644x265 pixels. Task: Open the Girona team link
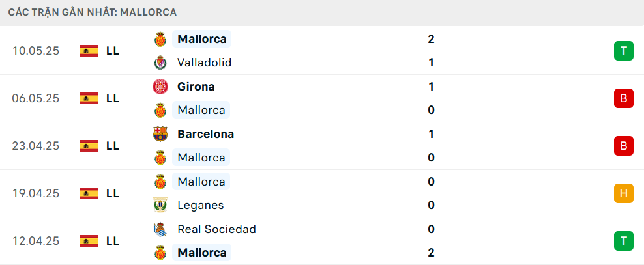coord(196,87)
